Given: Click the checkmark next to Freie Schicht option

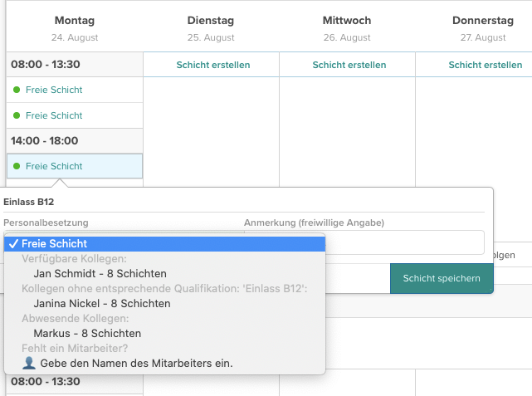Looking at the screenshot, I should tap(13, 243).
